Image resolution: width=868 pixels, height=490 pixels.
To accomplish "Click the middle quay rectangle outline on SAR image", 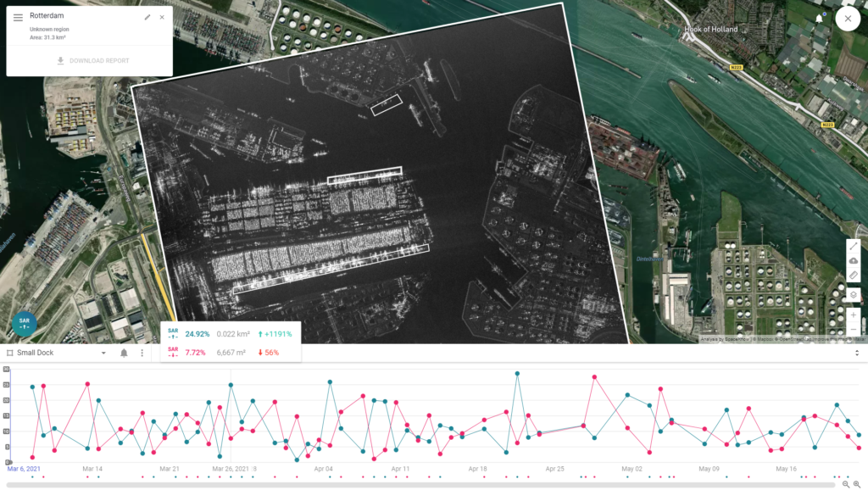I will [x=364, y=175].
